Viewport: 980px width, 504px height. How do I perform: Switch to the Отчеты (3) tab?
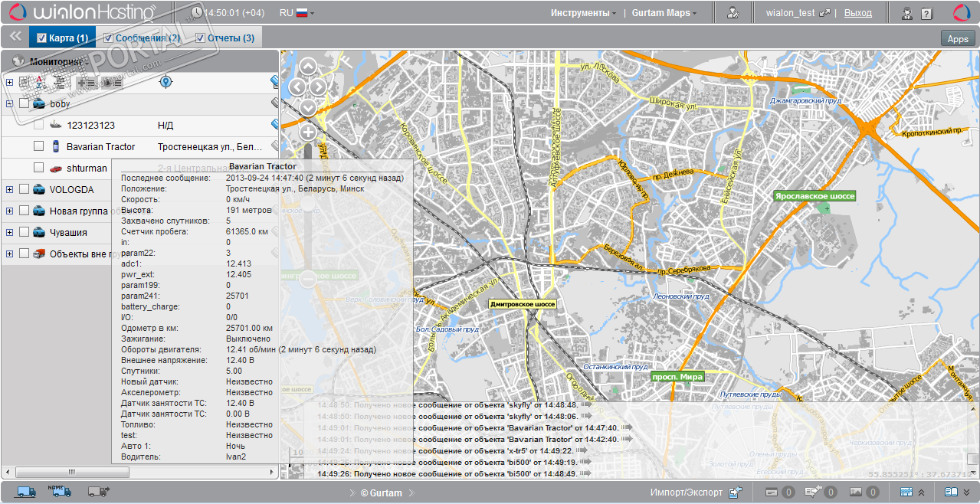point(231,38)
